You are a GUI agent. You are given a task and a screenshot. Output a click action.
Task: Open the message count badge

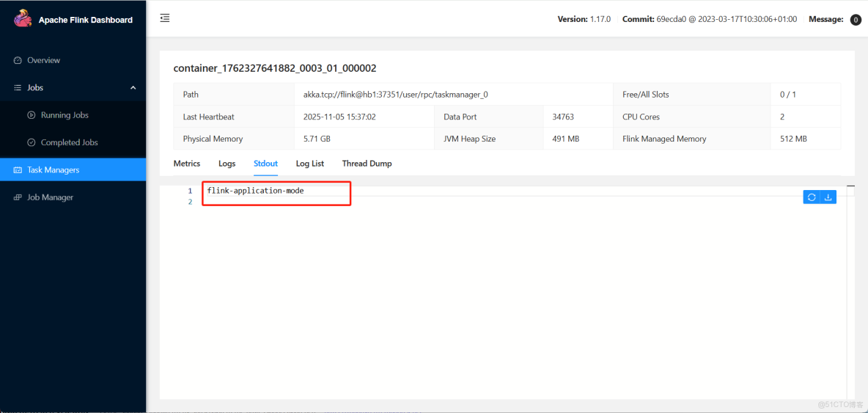click(856, 20)
